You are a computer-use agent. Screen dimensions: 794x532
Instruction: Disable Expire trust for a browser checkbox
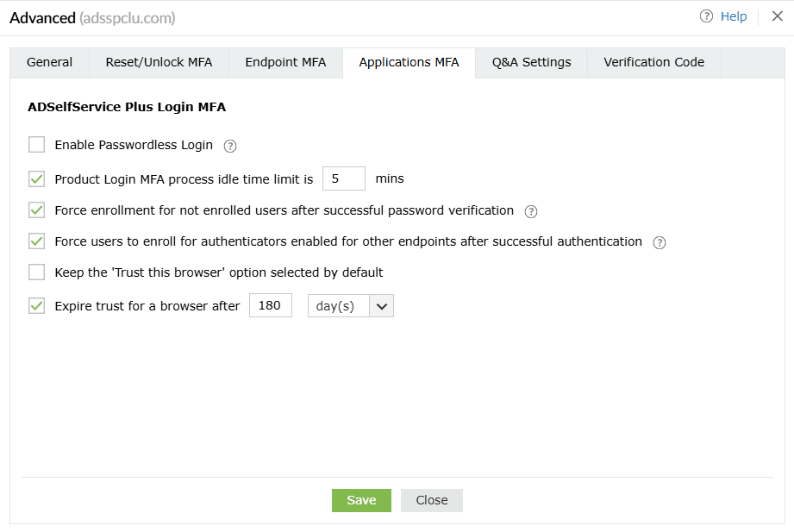[x=36, y=305]
